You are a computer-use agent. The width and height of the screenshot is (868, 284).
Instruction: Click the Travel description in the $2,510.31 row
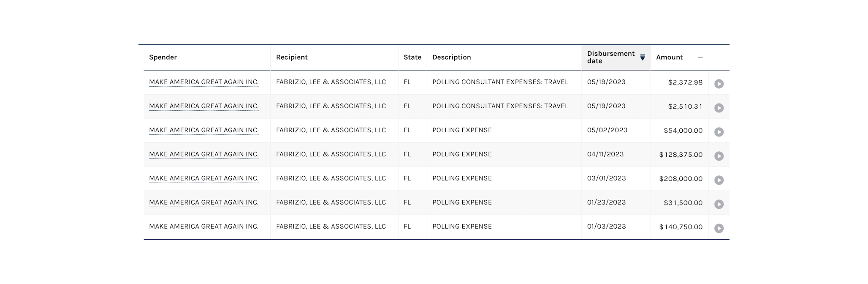point(500,106)
